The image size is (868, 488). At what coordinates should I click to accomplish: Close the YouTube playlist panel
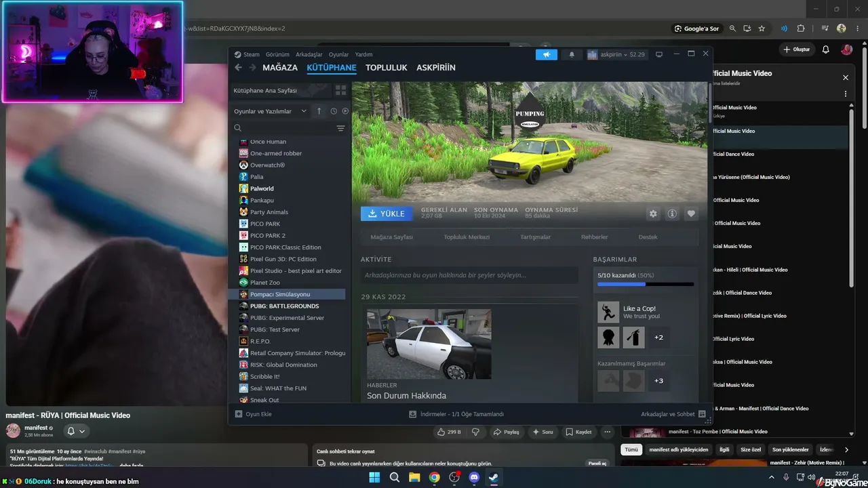[846, 77]
